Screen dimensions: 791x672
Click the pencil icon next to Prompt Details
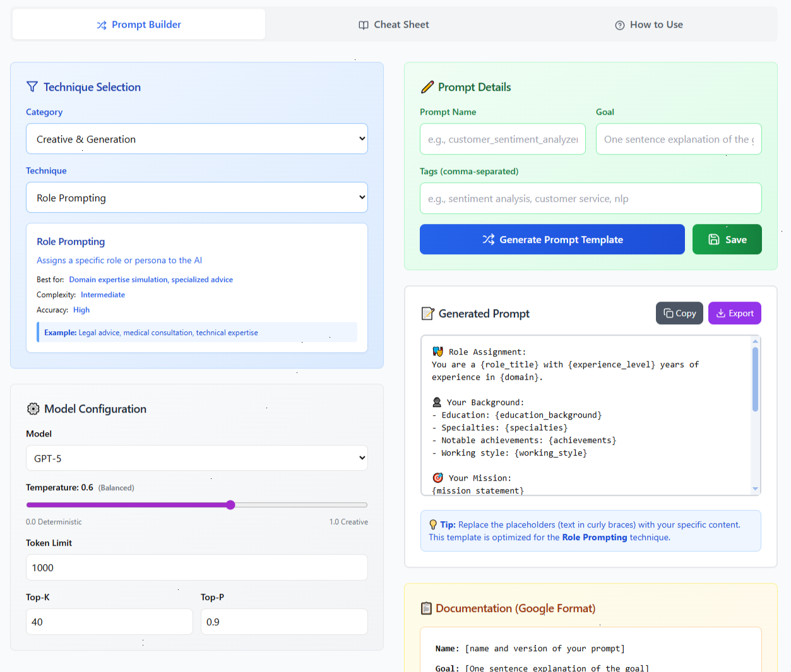click(x=427, y=87)
